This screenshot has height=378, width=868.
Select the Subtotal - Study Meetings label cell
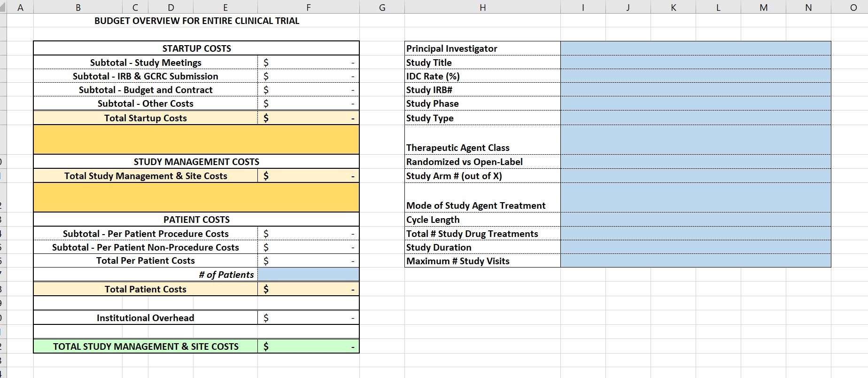pos(146,63)
